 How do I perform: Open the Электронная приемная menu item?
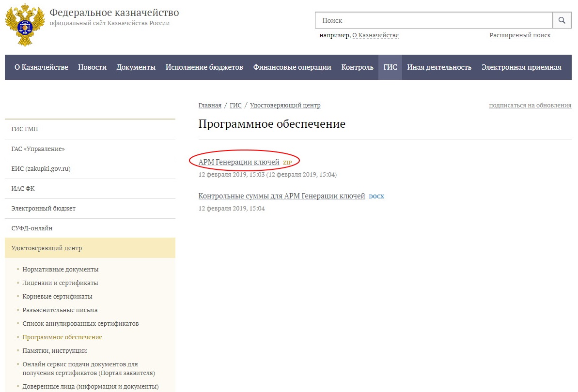tap(521, 67)
